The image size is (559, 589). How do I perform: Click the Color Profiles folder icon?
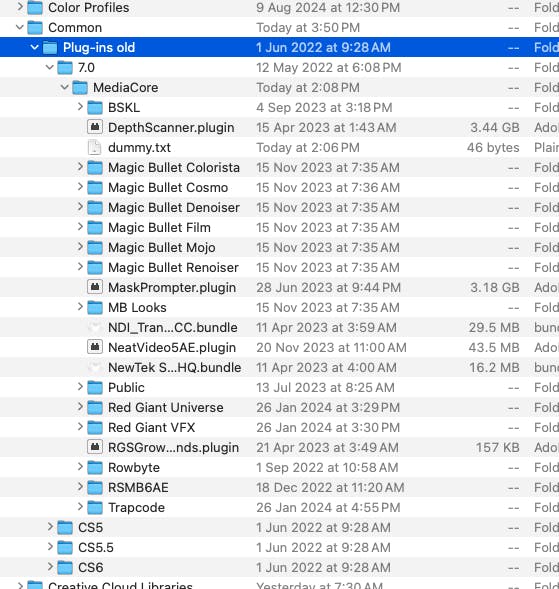tap(35, 8)
